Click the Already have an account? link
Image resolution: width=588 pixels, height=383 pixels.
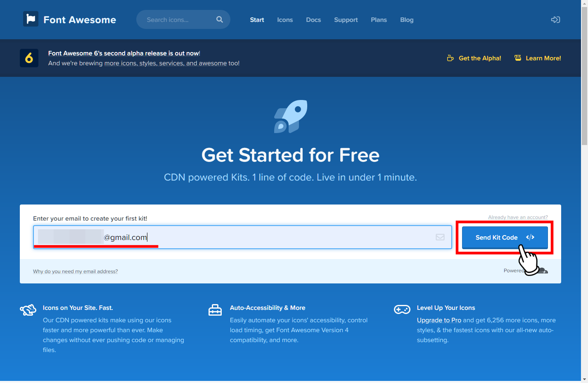tap(518, 217)
